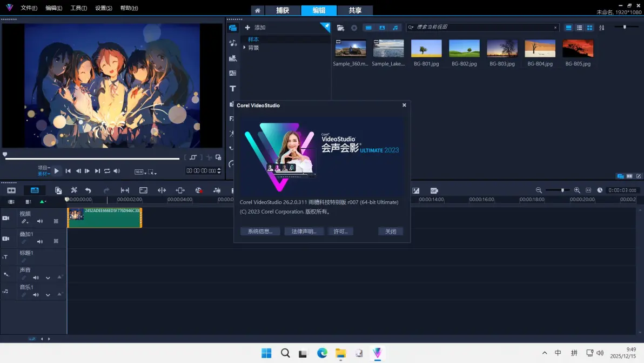
Task: Zoom out the timeline with the minus magnifier
Action: (539, 190)
